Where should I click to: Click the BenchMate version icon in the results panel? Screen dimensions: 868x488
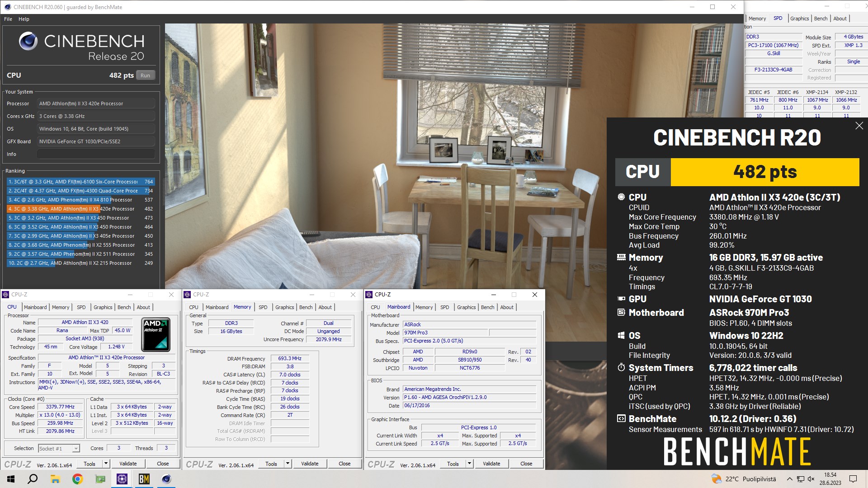pyautogui.click(x=621, y=418)
